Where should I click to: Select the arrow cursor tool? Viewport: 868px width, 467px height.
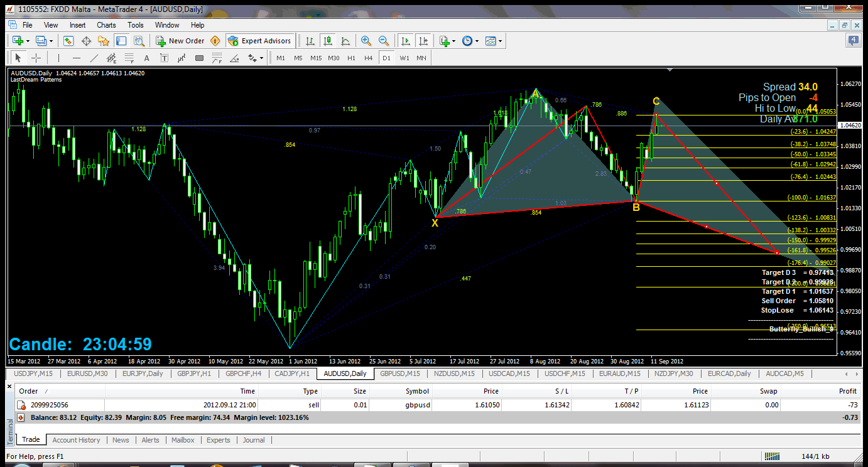(x=18, y=58)
